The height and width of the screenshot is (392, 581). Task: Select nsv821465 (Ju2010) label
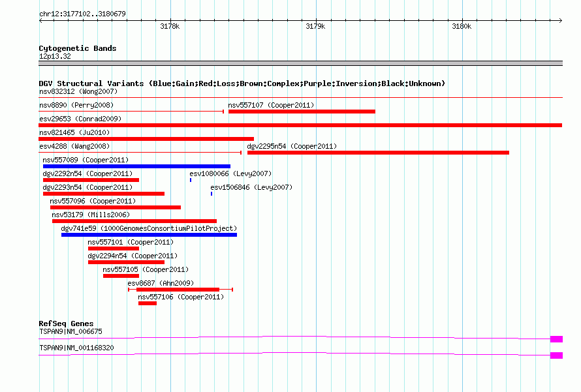(x=74, y=132)
